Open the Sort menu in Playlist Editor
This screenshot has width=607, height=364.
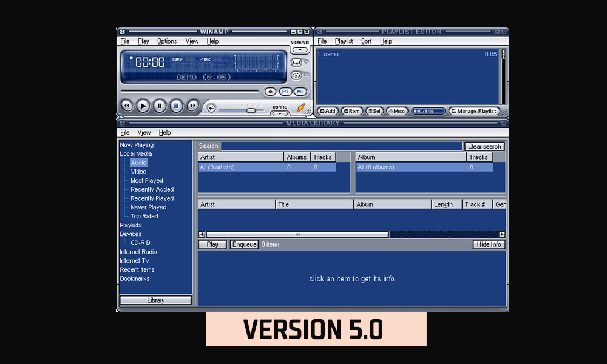point(366,41)
